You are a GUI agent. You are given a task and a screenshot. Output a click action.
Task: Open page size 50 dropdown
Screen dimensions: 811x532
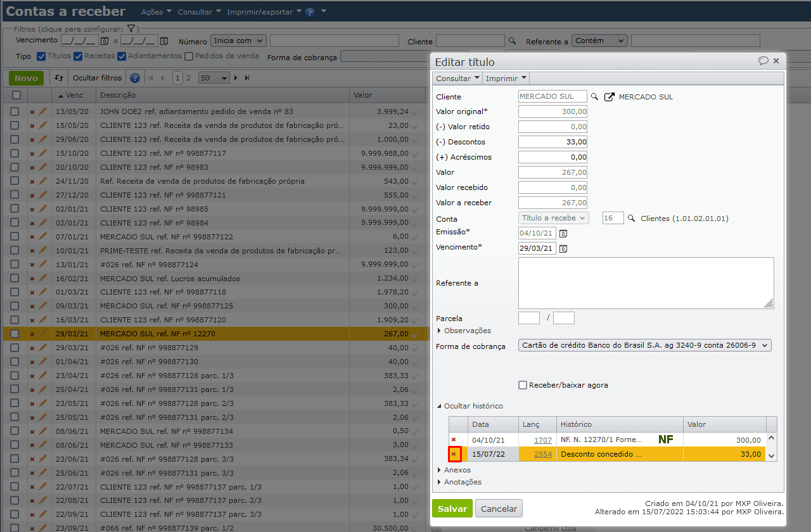(x=214, y=78)
